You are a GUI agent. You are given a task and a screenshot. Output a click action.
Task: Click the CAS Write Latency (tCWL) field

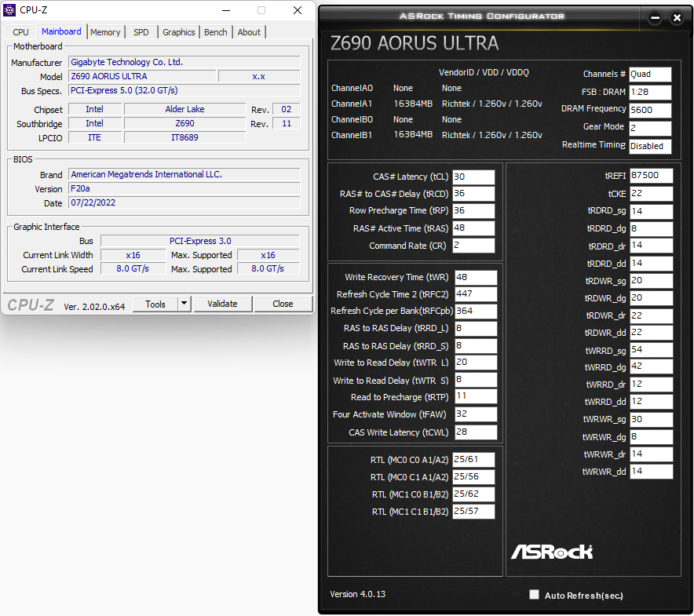click(476, 432)
